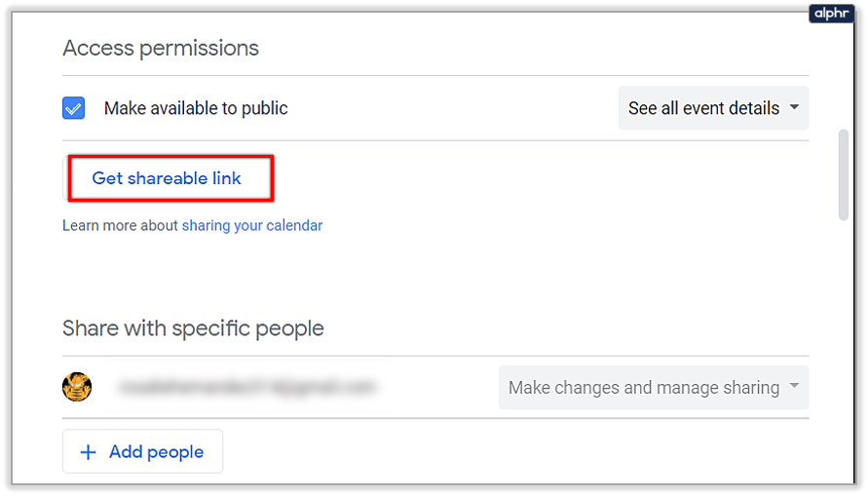Click the Get shareable link button
This screenshot has width=868, height=496.
pos(167,178)
